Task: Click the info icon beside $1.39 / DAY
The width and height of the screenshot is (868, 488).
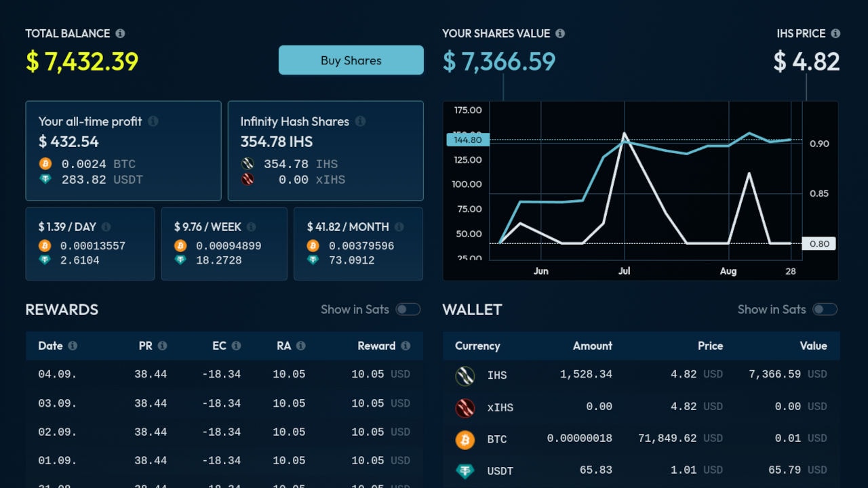Action: 106,227
